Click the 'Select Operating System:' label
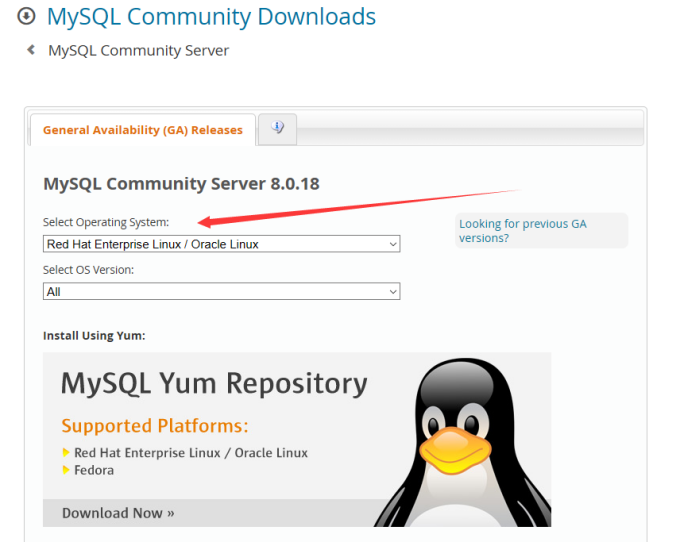Viewport: 680px width, 543px height. point(106,222)
